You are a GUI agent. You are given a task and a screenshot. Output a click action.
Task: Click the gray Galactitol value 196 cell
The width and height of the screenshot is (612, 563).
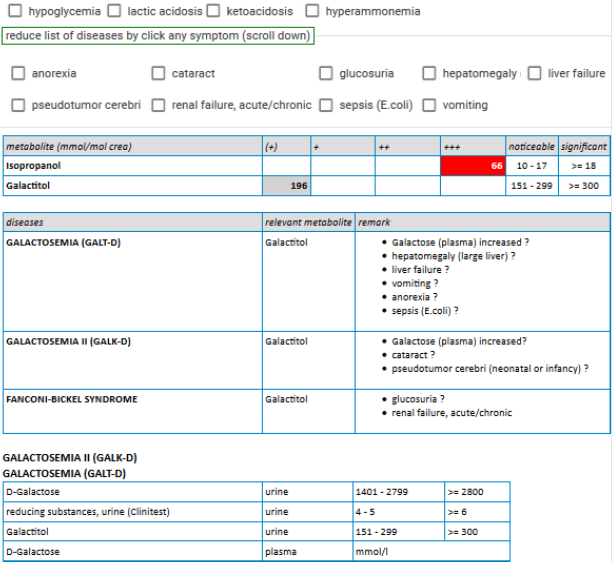point(286,186)
